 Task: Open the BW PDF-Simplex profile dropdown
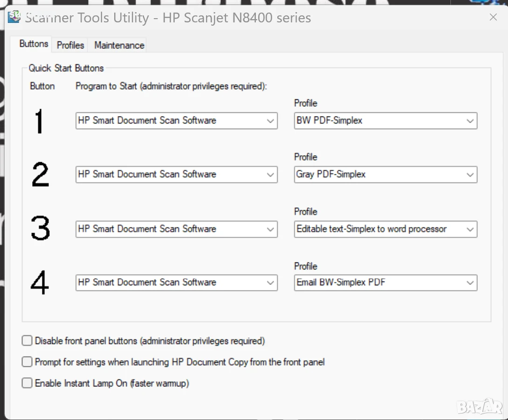coord(385,121)
